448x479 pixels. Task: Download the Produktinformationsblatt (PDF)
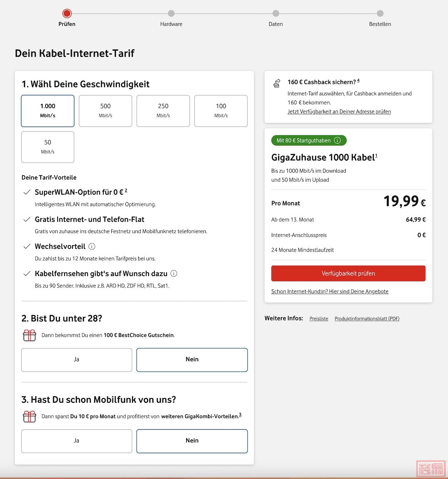tap(367, 319)
